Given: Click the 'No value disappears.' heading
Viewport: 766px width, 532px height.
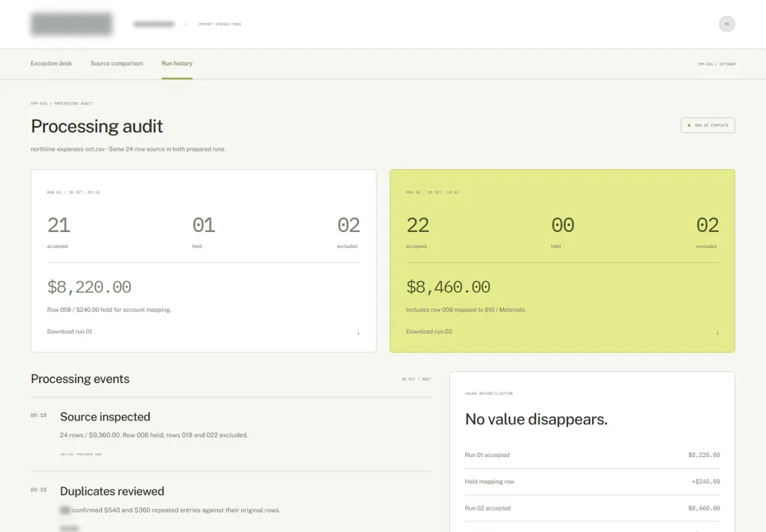Looking at the screenshot, I should tap(536, 420).
